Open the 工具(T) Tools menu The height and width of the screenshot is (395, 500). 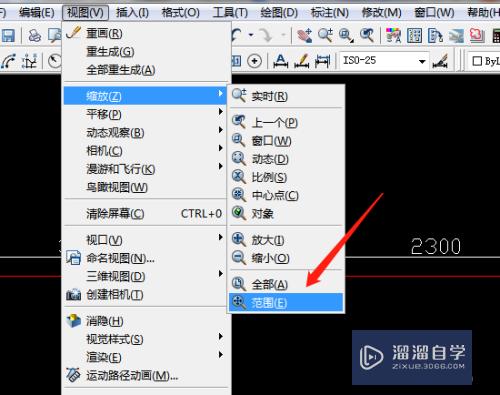point(230,13)
